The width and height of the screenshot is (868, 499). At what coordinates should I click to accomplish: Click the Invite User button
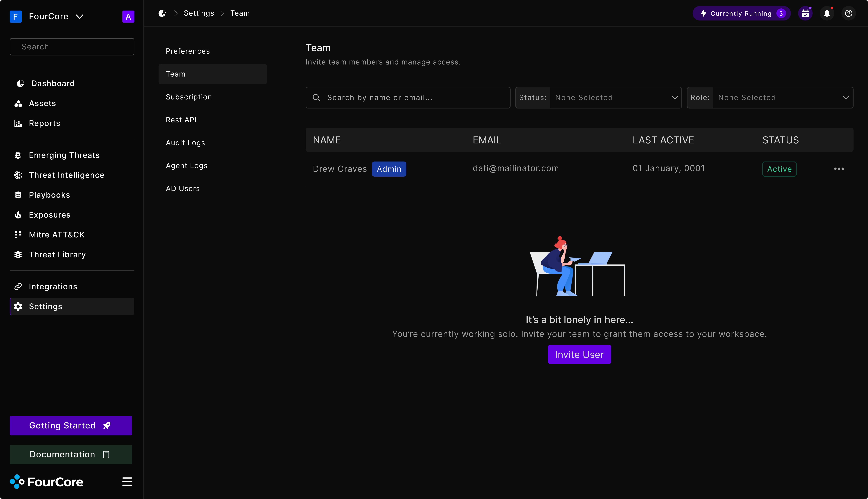(579, 354)
